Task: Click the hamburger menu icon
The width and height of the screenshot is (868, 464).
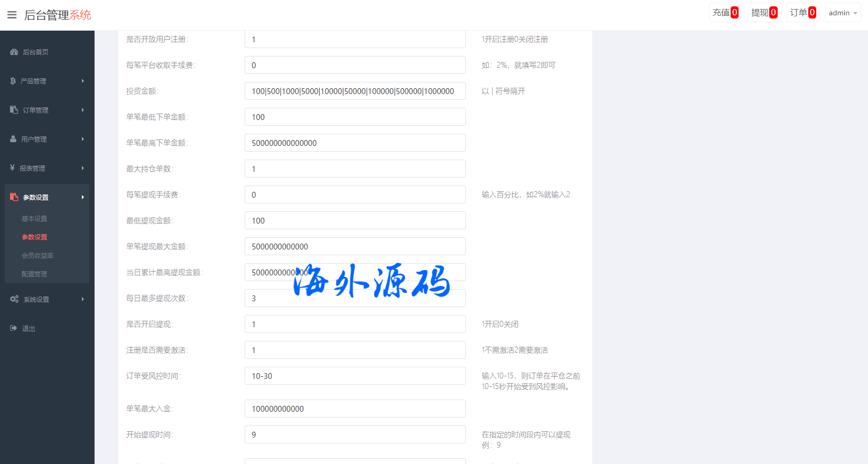Action: pyautogui.click(x=12, y=15)
